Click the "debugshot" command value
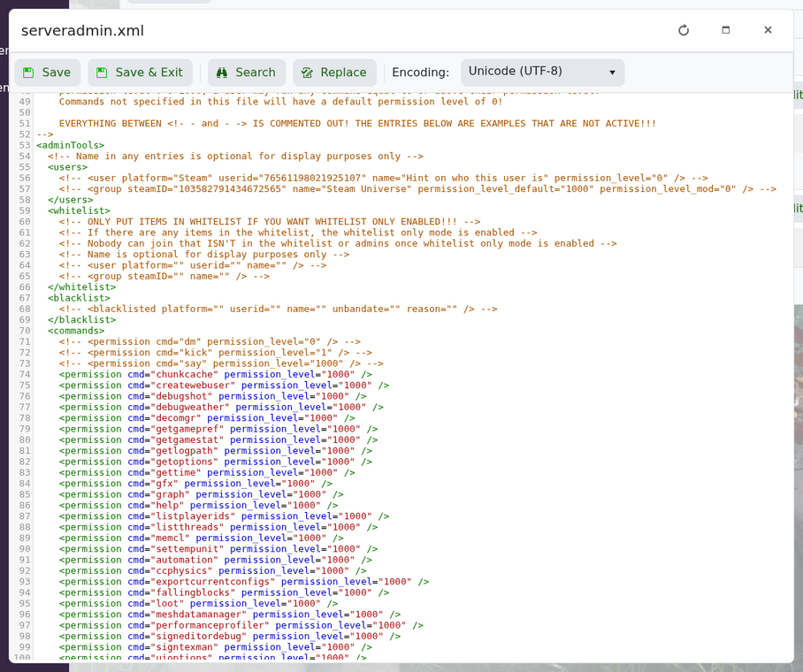 [x=182, y=396]
